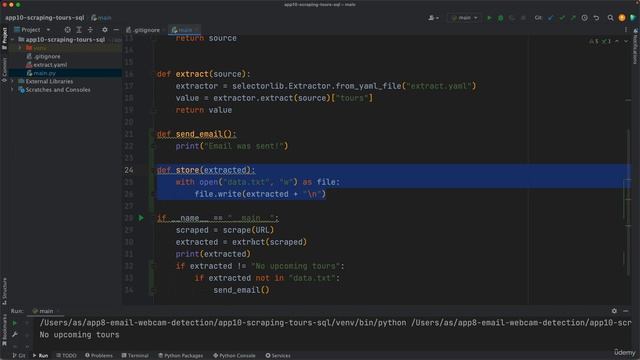The width and height of the screenshot is (640, 360).
Task: Click the Git update project blue arrow
Action: click(551, 18)
